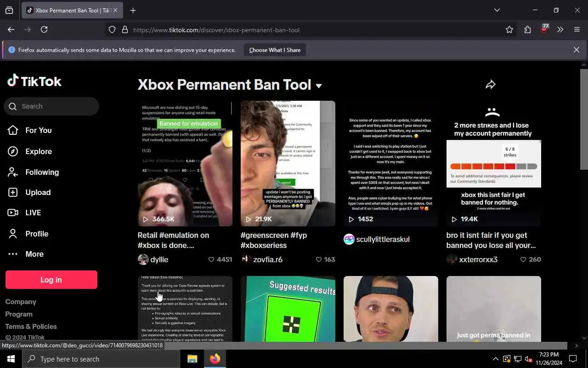Click scullylittleraskul's avatar icon
Image resolution: width=588 pixels, height=368 pixels.
(349, 239)
